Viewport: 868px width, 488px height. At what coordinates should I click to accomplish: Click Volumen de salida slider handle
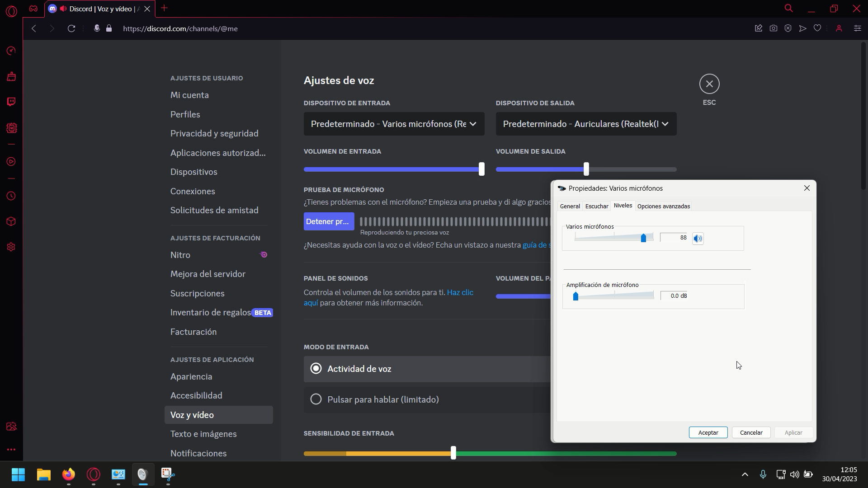point(586,169)
